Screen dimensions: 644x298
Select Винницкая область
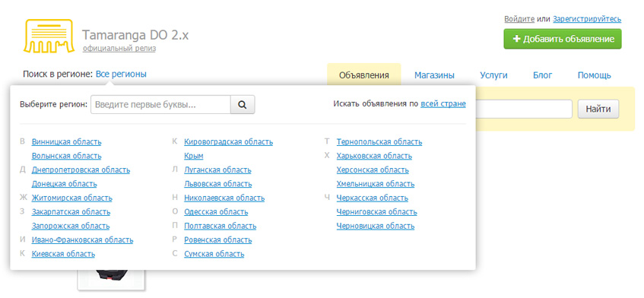[x=67, y=142]
